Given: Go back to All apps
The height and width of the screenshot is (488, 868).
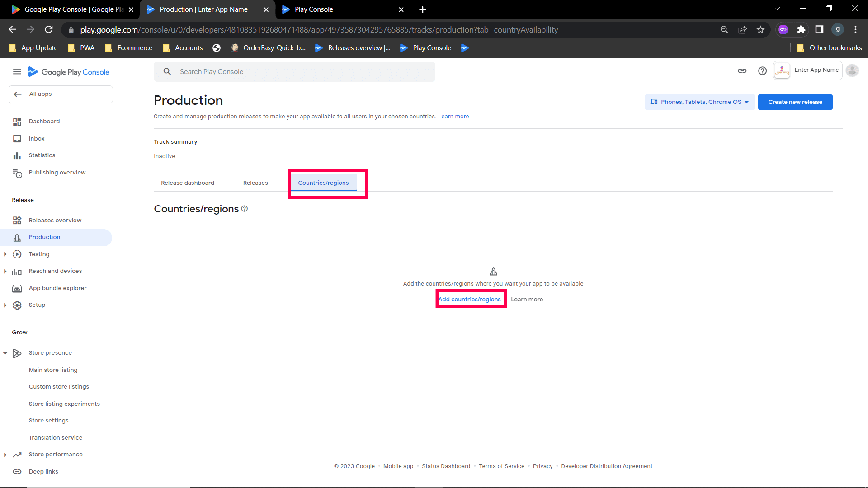Looking at the screenshot, I should [40, 94].
